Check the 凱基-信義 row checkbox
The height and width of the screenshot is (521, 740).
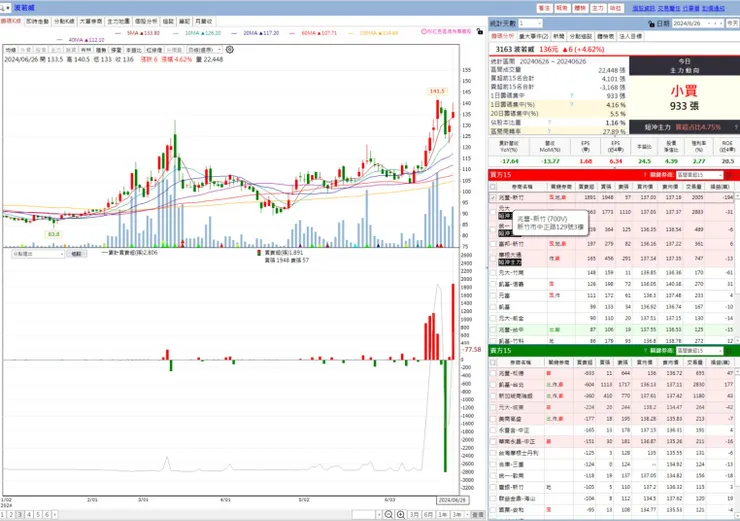click(493, 284)
